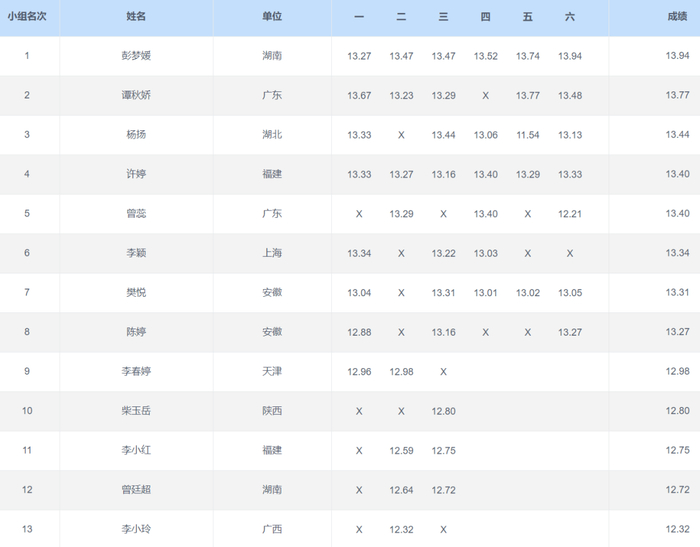Screen dimensions: 700x547
Task: Select the athlete name 彭梦媛
Action: coord(136,56)
